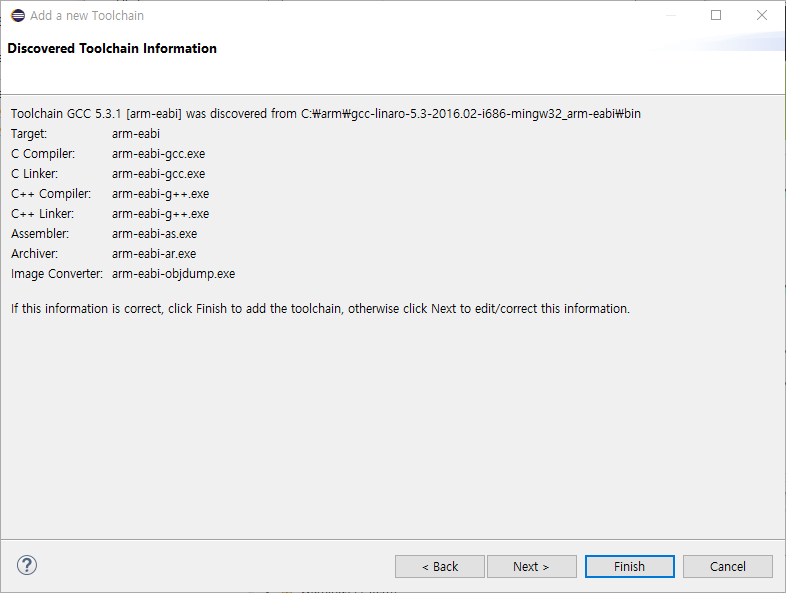Select the C++ Compiler value arm-eabi-g++.exe
786x593 pixels.
(x=160, y=194)
